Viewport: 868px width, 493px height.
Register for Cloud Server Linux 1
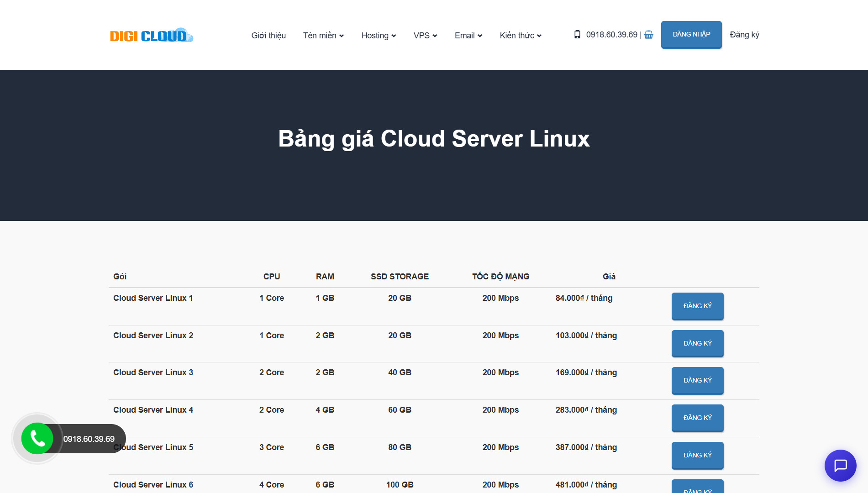(x=697, y=306)
